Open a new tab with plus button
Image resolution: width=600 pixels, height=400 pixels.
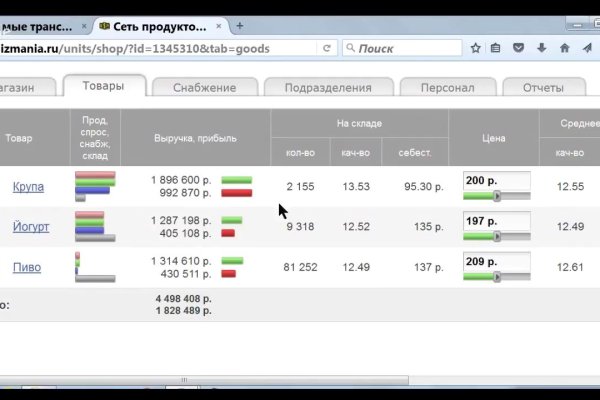(239, 25)
